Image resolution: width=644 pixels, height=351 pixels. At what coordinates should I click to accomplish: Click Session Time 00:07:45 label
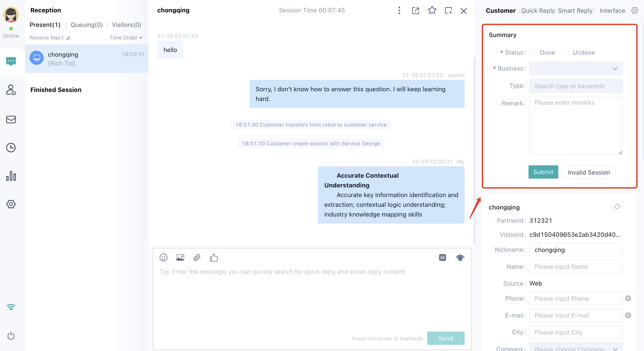312,10
